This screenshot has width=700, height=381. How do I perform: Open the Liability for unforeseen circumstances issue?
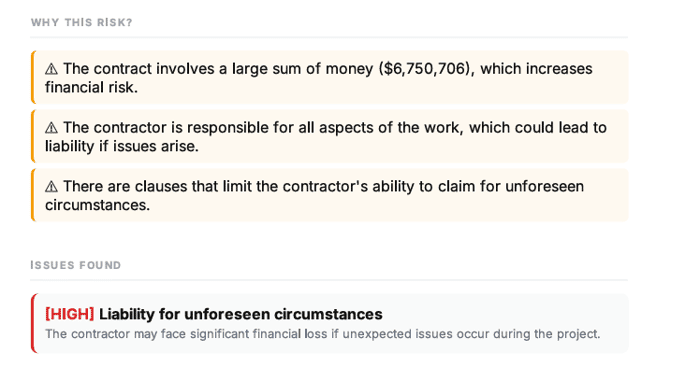coord(329,323)
